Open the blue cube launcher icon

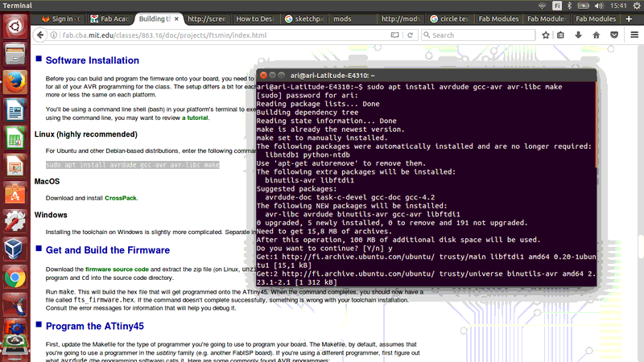point(14,250)
